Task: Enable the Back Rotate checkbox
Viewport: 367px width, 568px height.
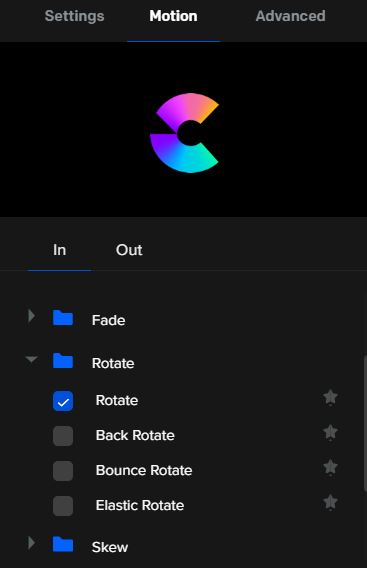Action: [63, 436]
